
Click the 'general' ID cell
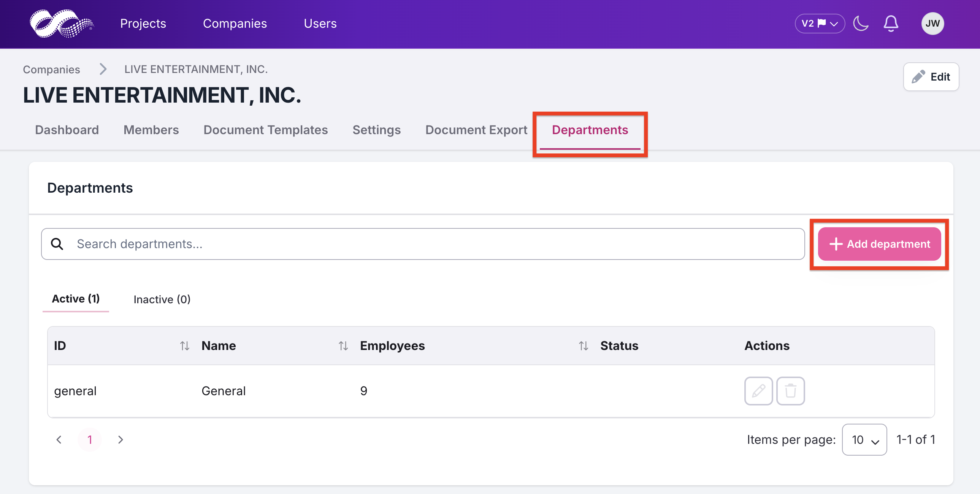tap(75, 391)
